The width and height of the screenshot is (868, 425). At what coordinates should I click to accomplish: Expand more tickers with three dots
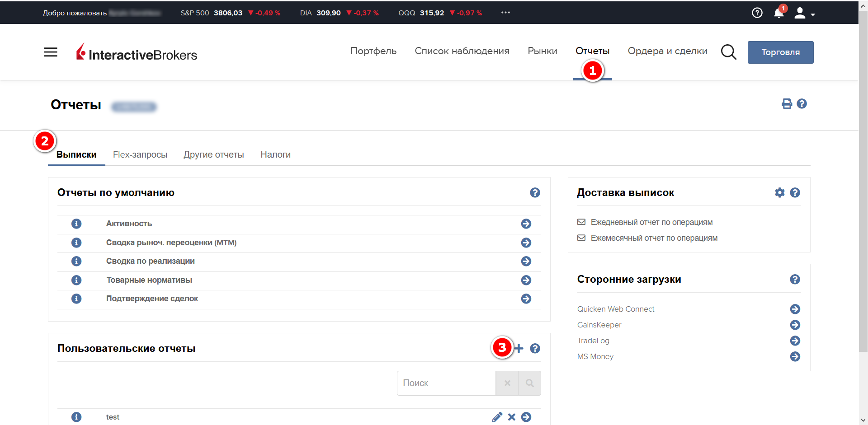pyautogui.click(x=505, y=13)
